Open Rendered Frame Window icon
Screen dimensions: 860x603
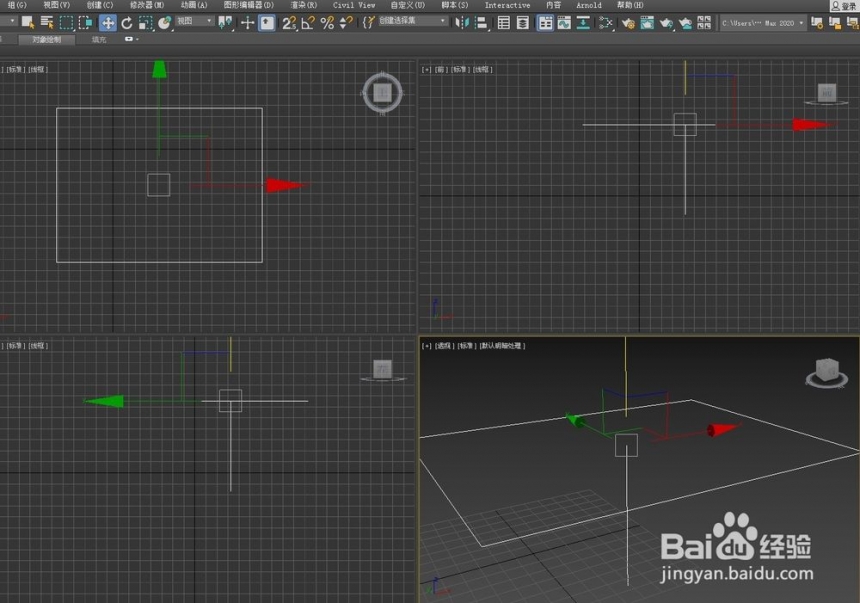647,23
